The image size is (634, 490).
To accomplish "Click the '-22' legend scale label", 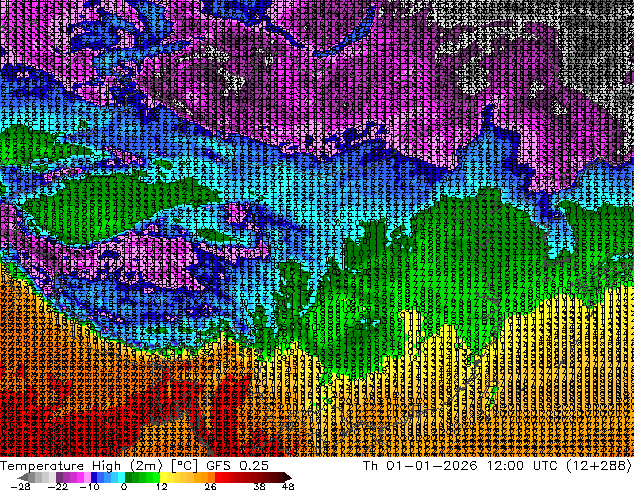I will [x=57, y=486].
